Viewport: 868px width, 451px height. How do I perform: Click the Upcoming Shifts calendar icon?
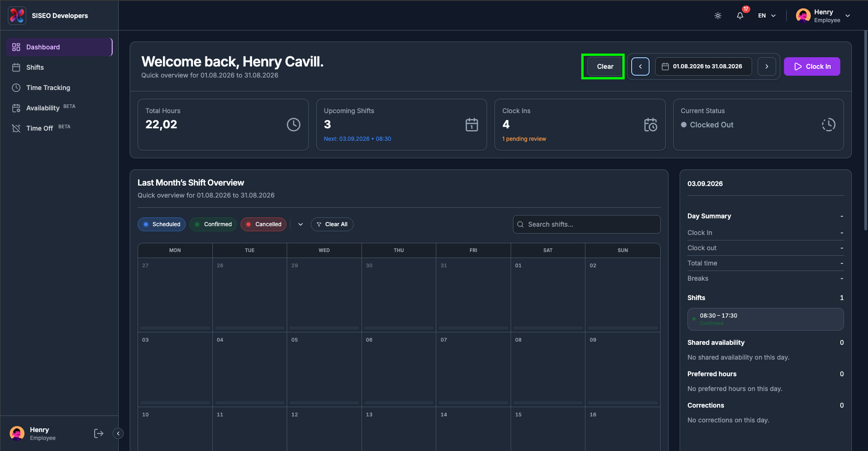click(472, 125)
